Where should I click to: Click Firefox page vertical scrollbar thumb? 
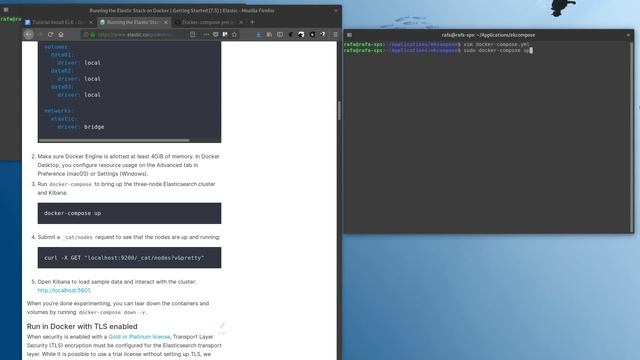coord(339,110)
